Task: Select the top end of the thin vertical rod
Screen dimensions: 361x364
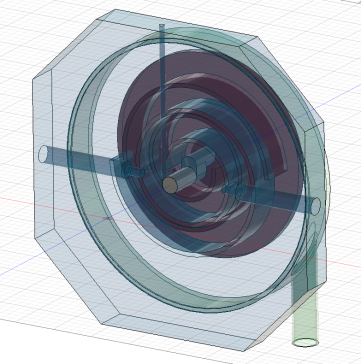Action: [x=162, y=25]
